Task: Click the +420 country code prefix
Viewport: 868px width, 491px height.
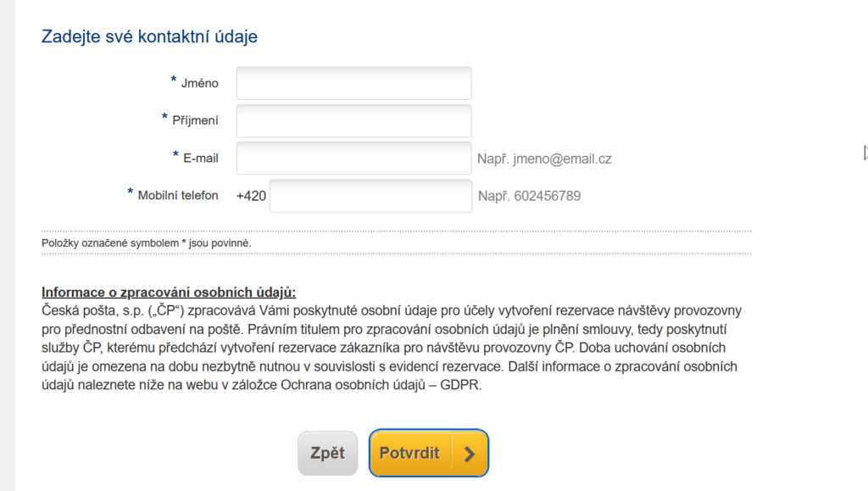Action: tap(251, 196)
